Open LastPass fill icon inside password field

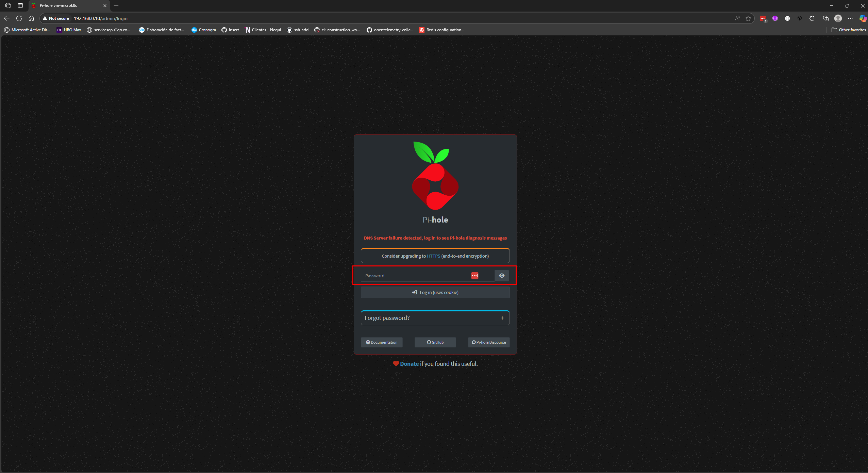(x=474, y=276)
